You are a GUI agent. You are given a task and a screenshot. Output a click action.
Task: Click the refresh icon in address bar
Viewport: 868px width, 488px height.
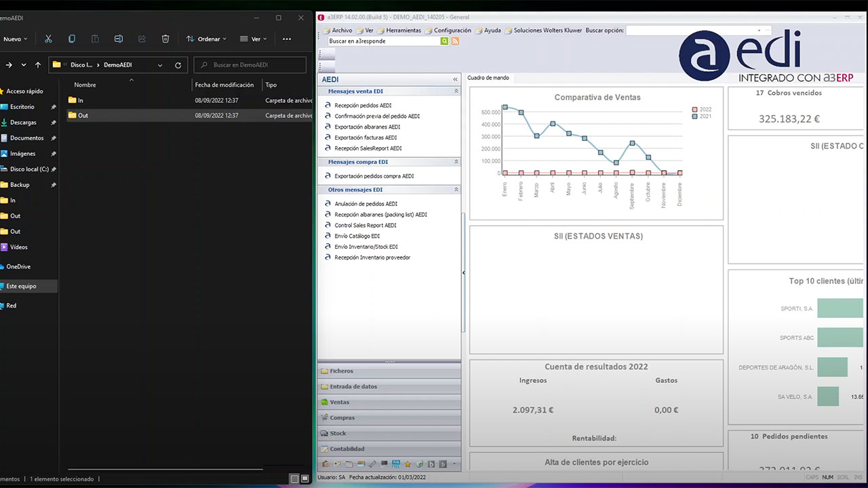(x=178, y=65)
